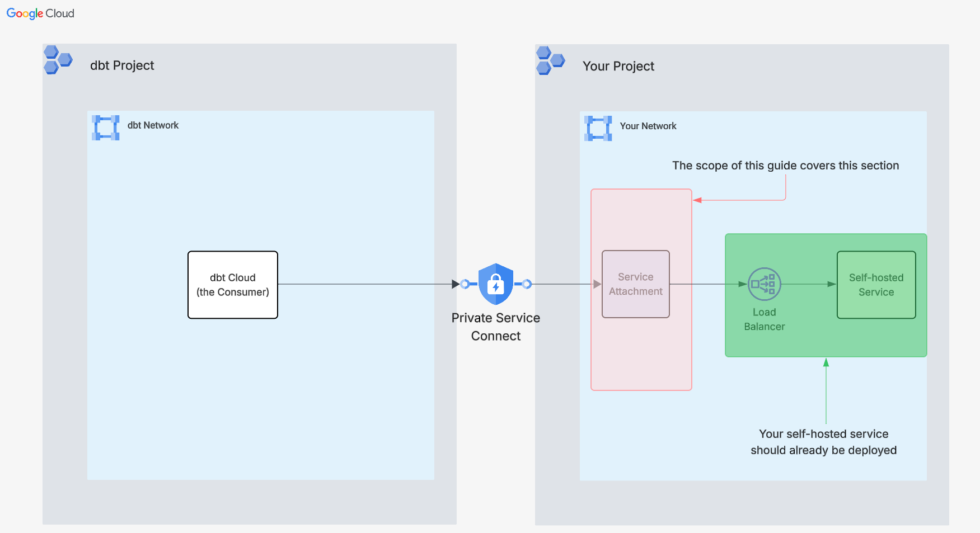Click the Load Balancer text label
The width and height of the screenshot is (980, 533).
(764, 319)
